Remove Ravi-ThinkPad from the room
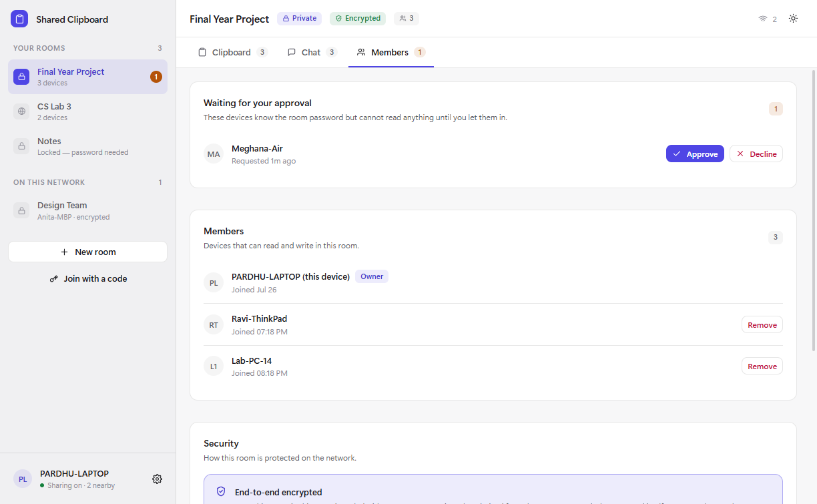 [762, 325]
